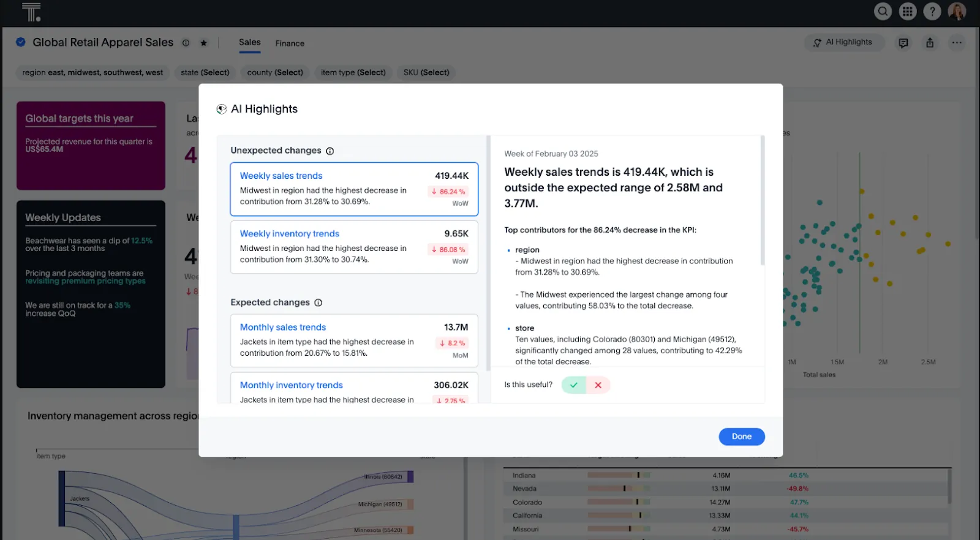Mark insight as not useful with X
980x540 pixels.
point(598,385)
